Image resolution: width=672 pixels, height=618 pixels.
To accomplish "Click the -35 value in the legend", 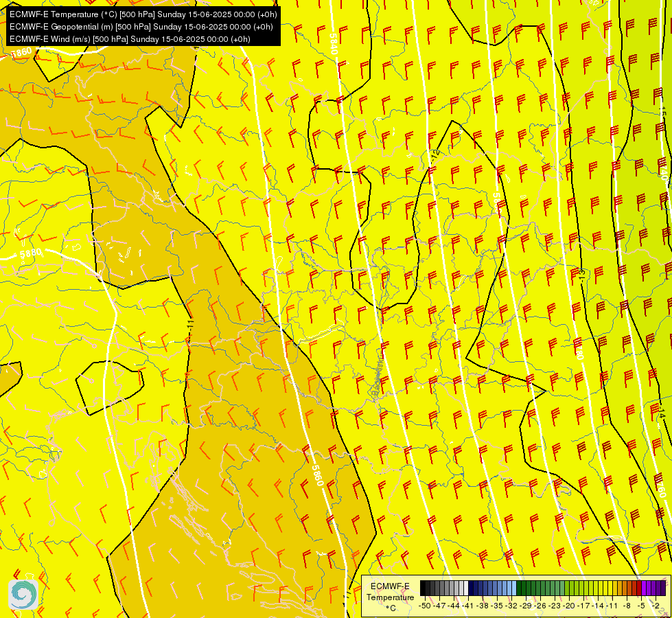I will click(497, 606).
